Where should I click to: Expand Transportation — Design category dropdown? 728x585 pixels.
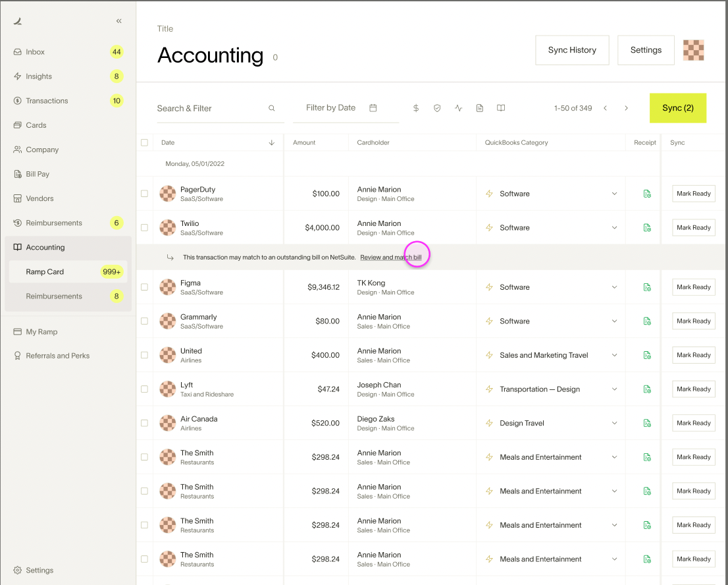pos(614,389)
